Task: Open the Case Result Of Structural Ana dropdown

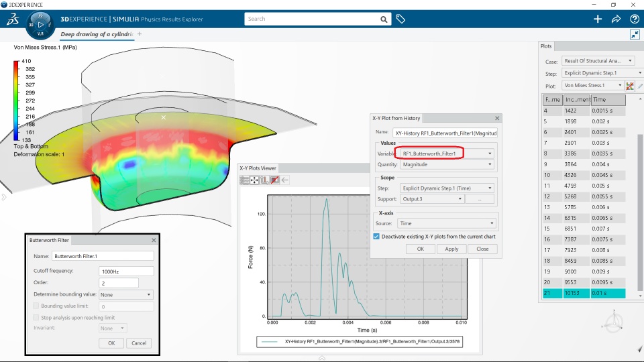Action: [x=598, y=61]
